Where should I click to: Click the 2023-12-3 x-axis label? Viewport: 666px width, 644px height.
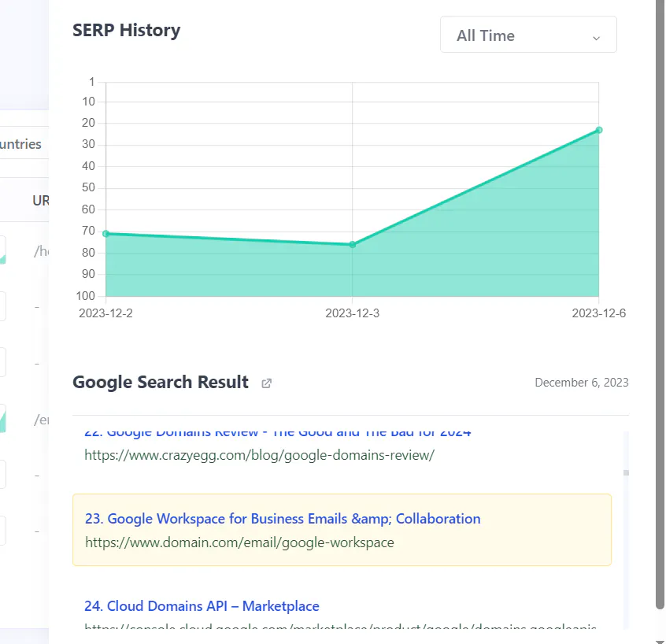point(352,313)
